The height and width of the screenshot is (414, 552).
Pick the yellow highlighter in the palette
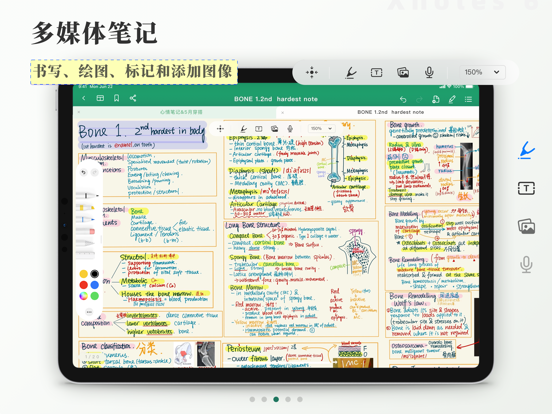coord(87,207)
